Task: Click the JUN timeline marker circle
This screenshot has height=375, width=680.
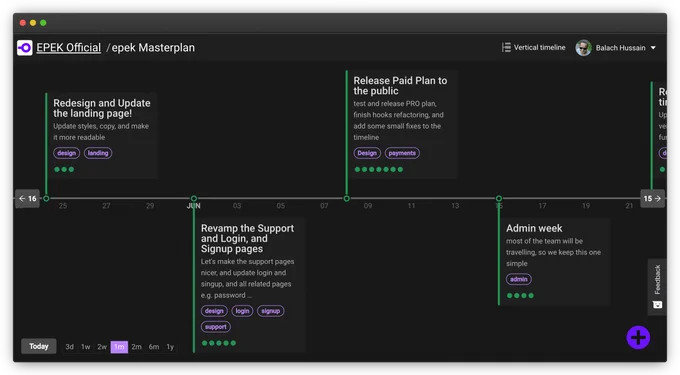Action: tap(194, 199)
